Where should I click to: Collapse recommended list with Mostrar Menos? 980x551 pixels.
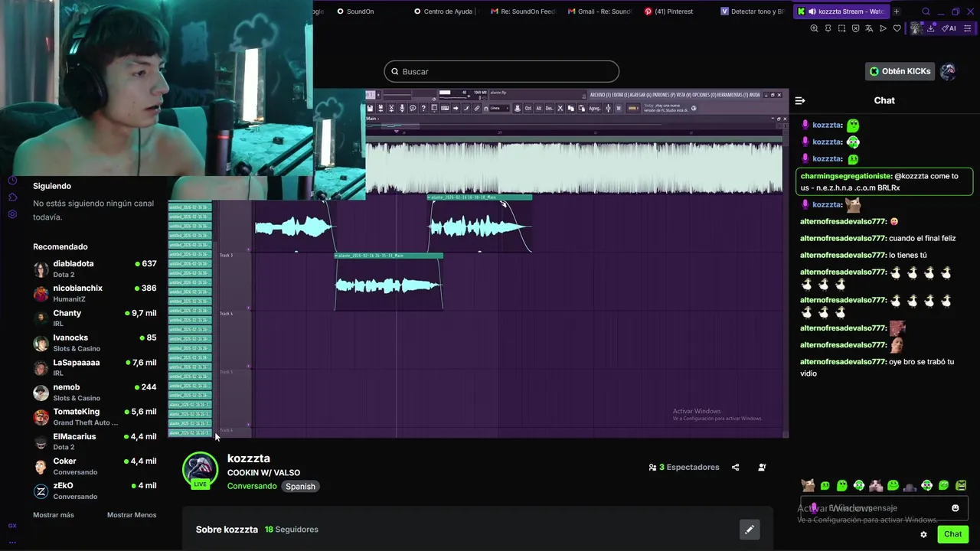pos(132,515)
